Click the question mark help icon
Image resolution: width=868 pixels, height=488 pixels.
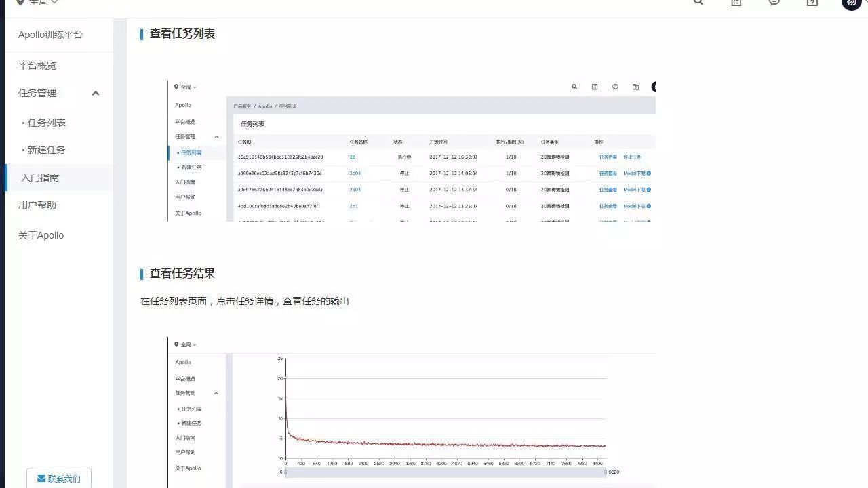pyautogui.click(x=812, y=2)
